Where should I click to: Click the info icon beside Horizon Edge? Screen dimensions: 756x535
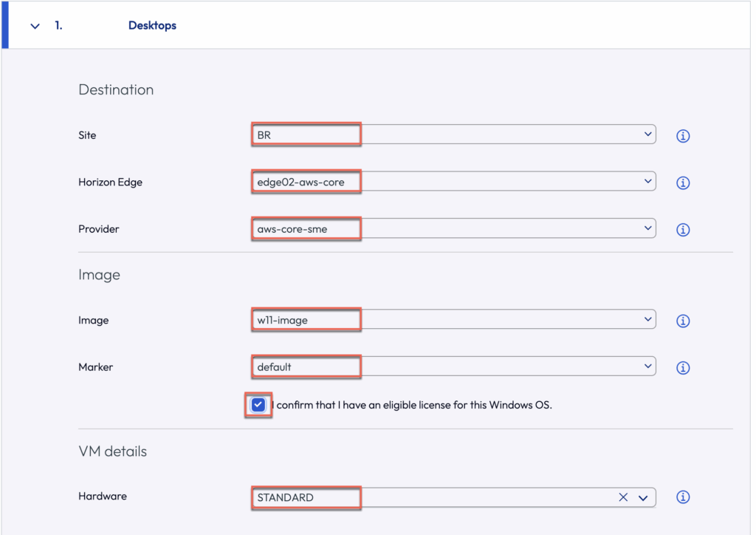pyautogui.click(x=683, y=183)
